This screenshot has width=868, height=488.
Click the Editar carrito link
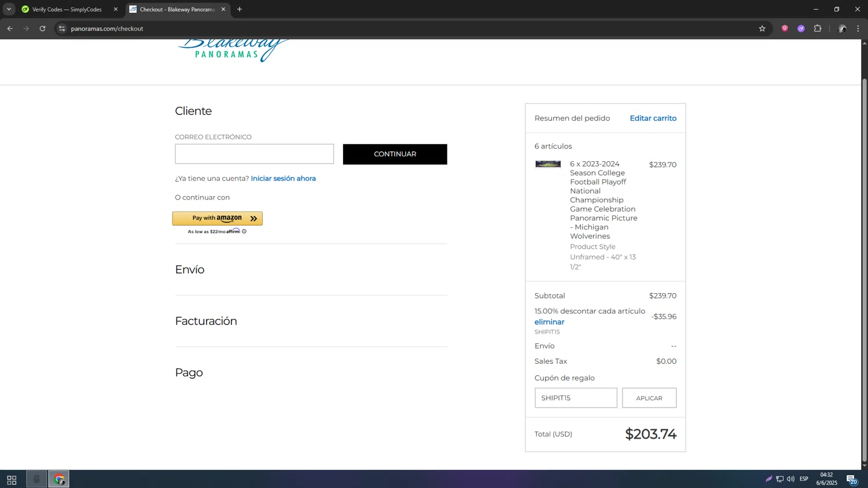653,118
